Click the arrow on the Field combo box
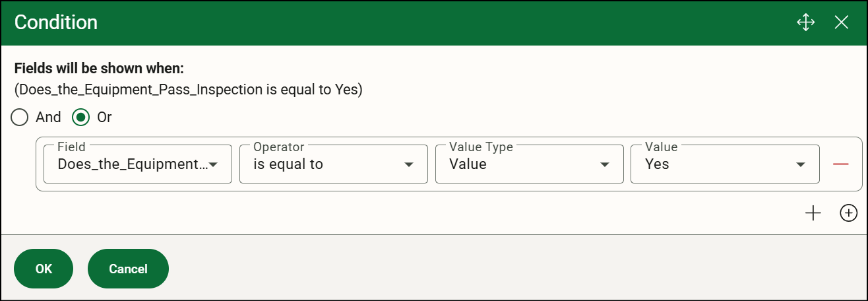 point(214,165)
